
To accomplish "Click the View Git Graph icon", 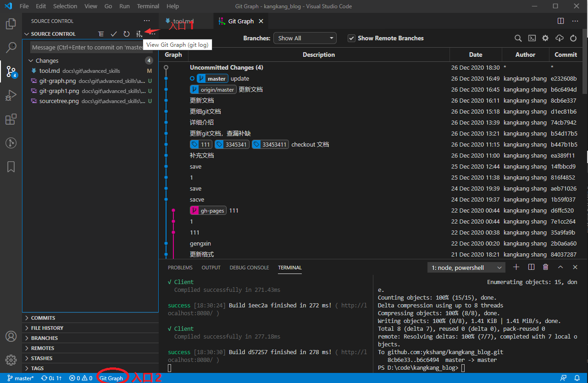I will (139, 34).
